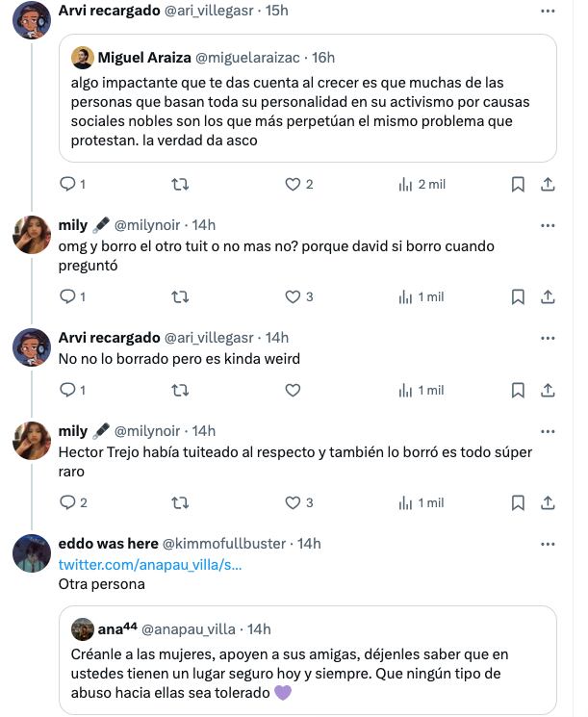Screen dimensions: 588x717
Task: Retweet Arvi recargado's quote tweet
Action: pos(179,184)
